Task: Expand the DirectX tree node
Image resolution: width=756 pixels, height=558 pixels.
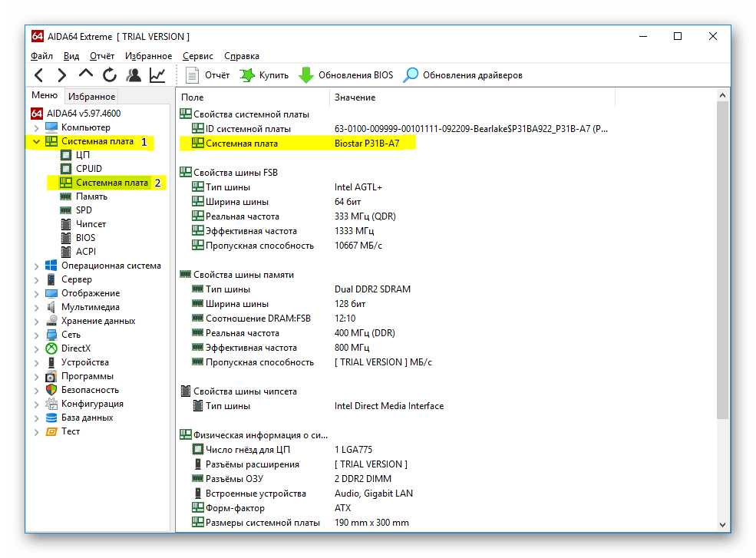Action: [x=37, y=348]
